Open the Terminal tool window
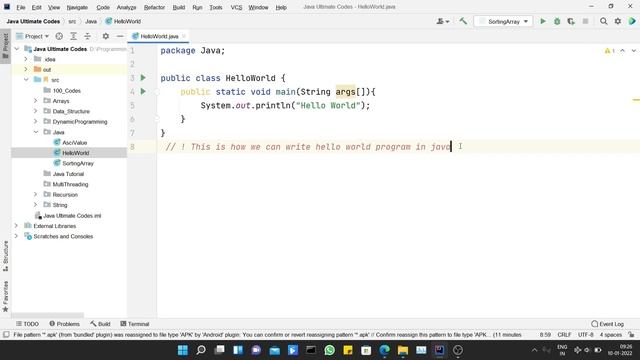This screenshot has height=360, width=640. coord(135,324)
